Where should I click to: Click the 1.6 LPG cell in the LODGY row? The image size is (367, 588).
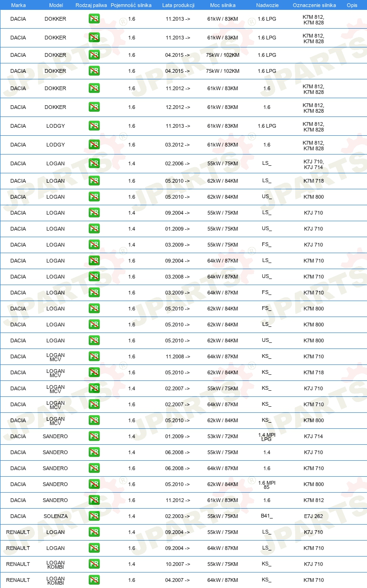(x=267, y=126)
